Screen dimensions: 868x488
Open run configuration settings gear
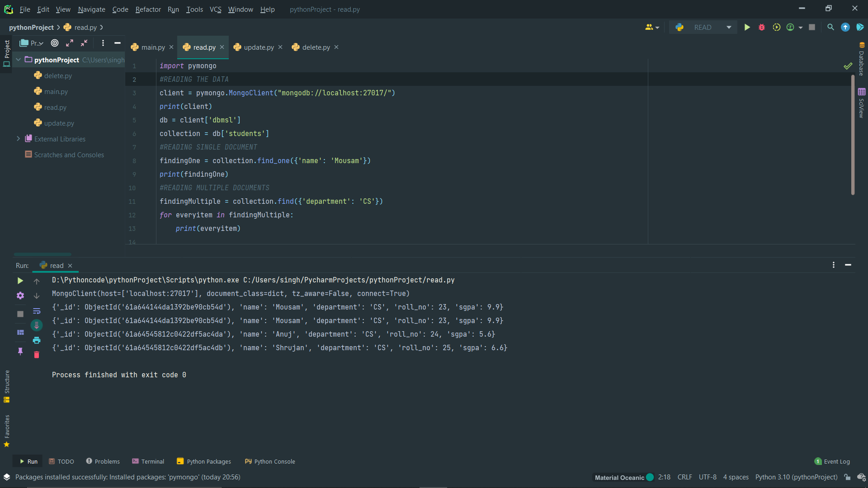click(x=20, y=296)
